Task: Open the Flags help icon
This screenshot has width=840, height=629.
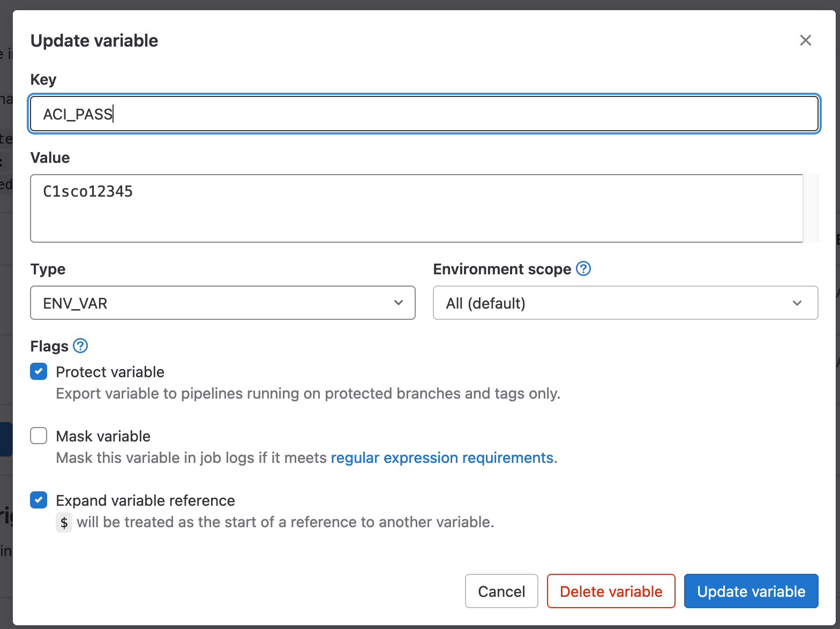Action: tap(80, 346)
